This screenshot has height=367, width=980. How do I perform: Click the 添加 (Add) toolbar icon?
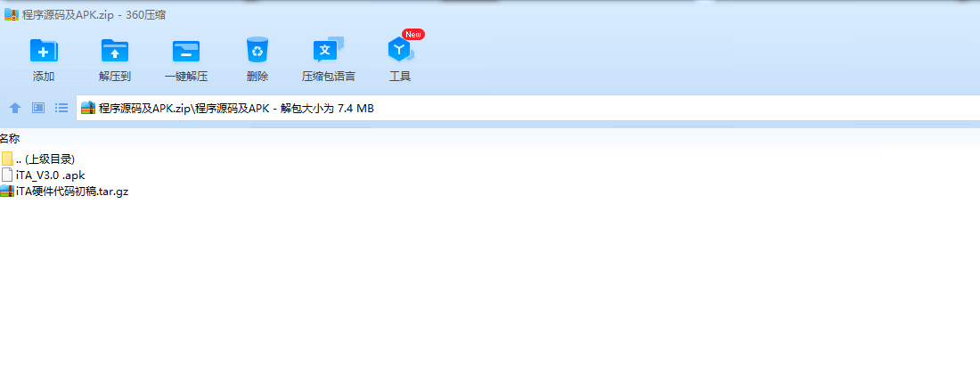(44, 51)
